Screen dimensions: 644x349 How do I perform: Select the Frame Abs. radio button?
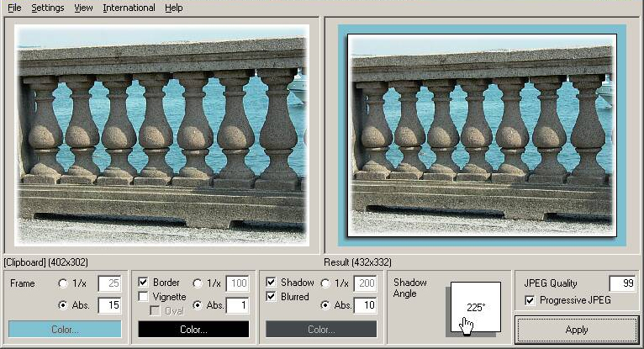click(63, 305)
